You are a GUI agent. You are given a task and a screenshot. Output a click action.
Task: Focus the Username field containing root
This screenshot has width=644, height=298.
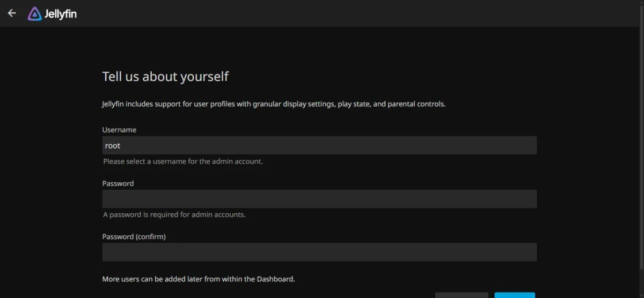pos(319,145)
